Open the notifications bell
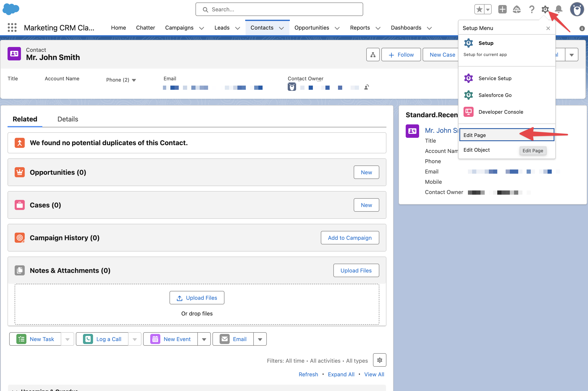This screenshot has height=391, width=588. (559, 9)
